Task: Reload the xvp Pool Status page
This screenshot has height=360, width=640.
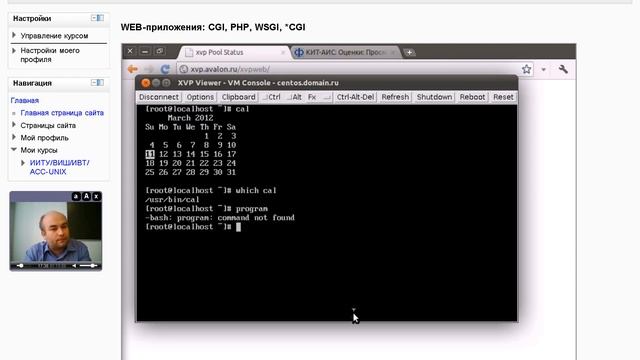Action: point(165,69)
